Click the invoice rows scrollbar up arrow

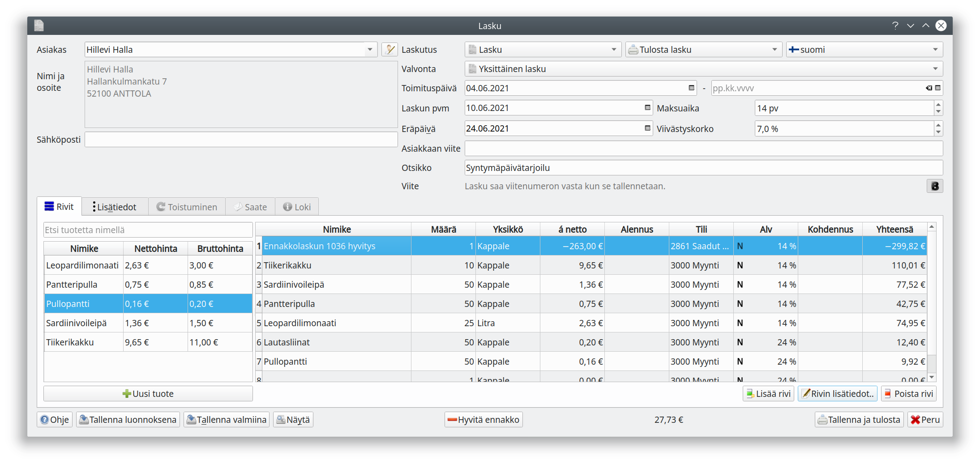pos(932,227)
